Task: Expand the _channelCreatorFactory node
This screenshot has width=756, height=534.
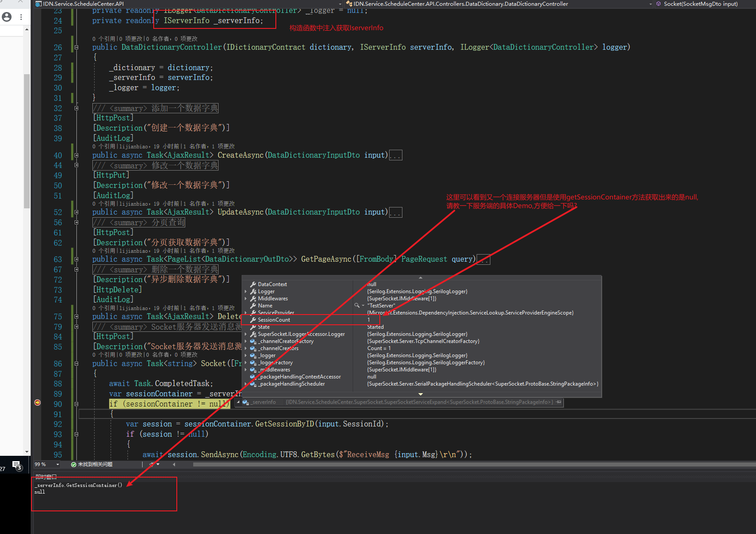Action: (246, 341)
